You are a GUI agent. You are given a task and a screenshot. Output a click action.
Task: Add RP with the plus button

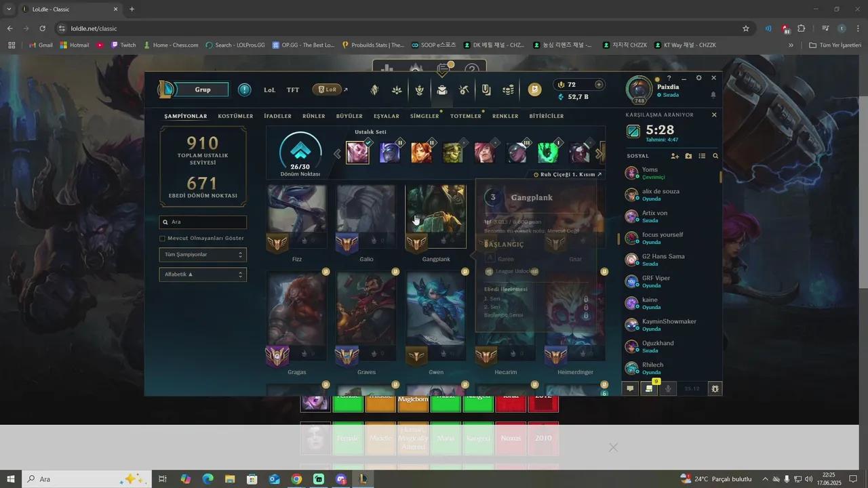(x=599, y=85)
